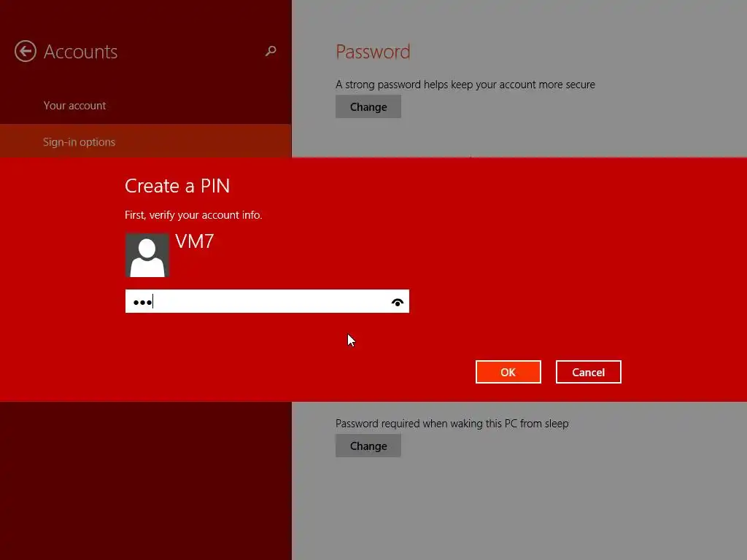Click Change under the strong password description
747x560 pixels.
368,106
